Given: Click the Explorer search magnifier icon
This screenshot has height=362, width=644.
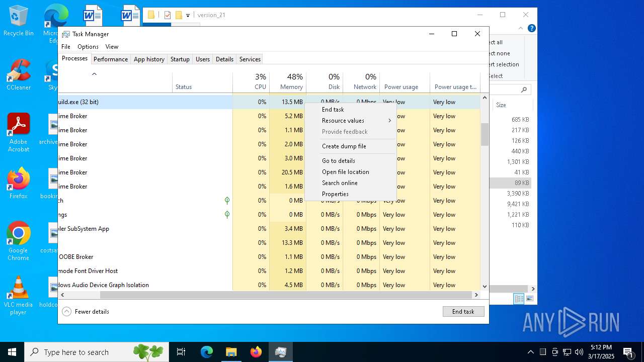Looking at the screenshot, I should coord(524,90).
